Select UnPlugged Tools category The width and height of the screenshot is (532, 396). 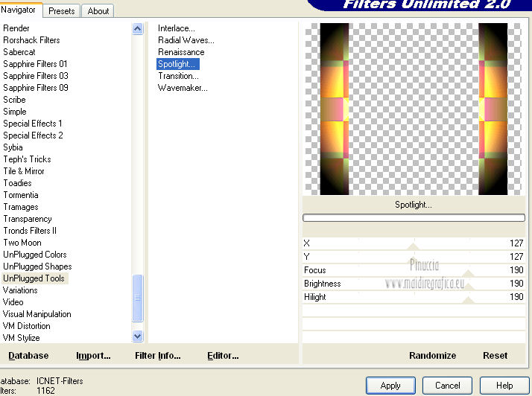point(34,278)
